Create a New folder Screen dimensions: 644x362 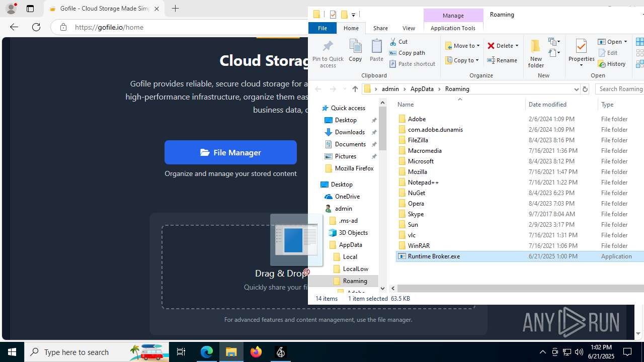pyautogui.click(x=536, y=53)
